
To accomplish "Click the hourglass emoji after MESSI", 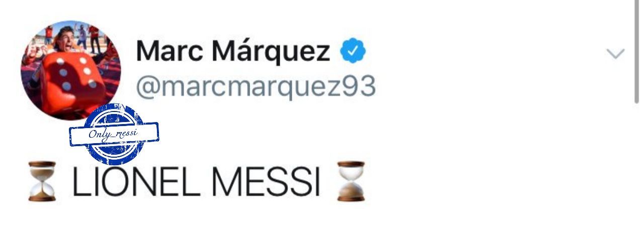I will 351,181.
